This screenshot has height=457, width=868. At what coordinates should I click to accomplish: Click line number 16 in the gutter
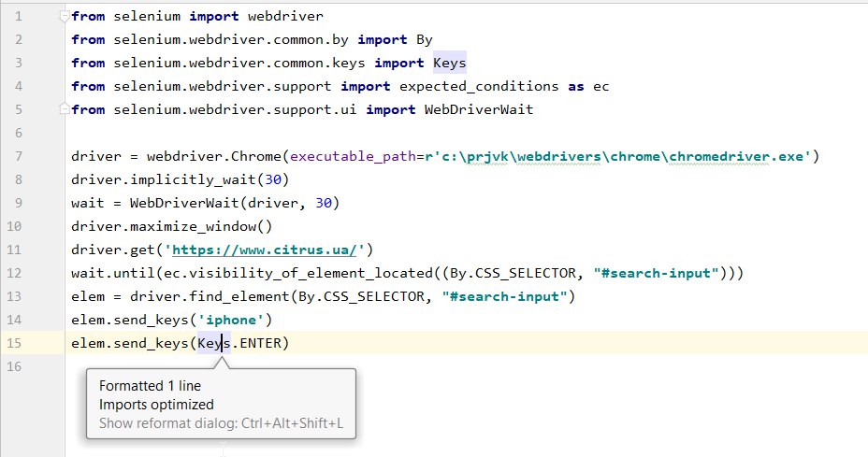(x=14, y=366)
